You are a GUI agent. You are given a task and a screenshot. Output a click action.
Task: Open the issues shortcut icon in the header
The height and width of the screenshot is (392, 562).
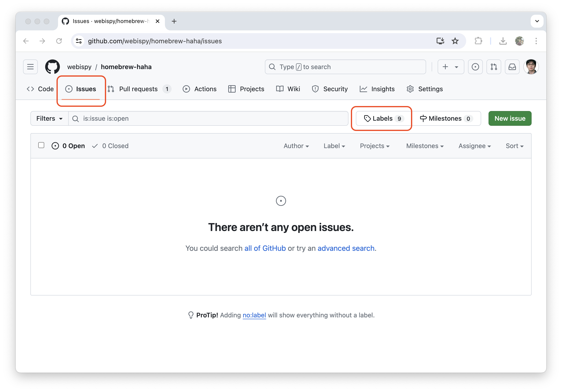coord(475,67)
